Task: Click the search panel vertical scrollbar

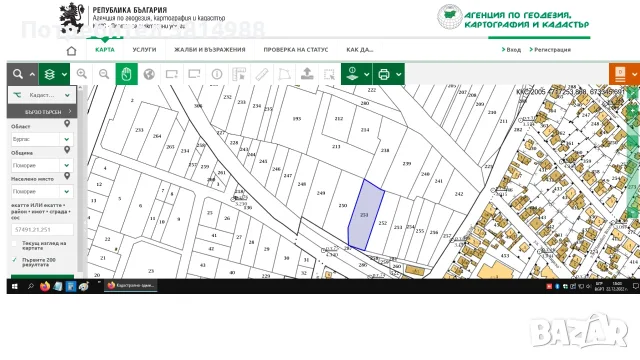Action: point(80,180)
